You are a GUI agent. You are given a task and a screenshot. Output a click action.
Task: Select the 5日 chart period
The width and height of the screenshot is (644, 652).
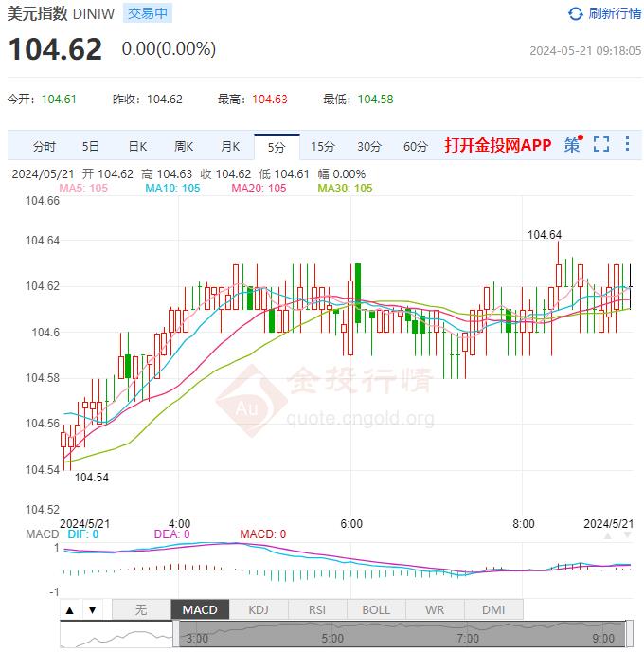point(91,146)
